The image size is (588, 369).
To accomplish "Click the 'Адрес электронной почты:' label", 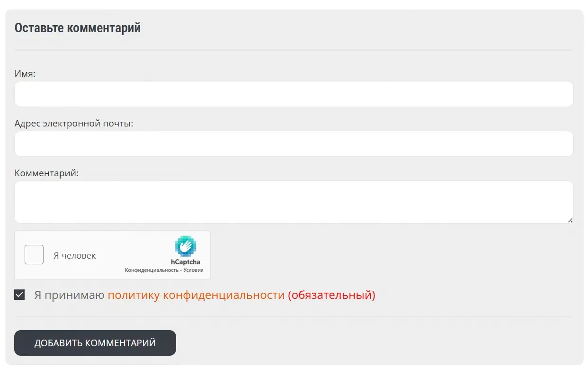I will pyautogui.click(x=74, y=124).
